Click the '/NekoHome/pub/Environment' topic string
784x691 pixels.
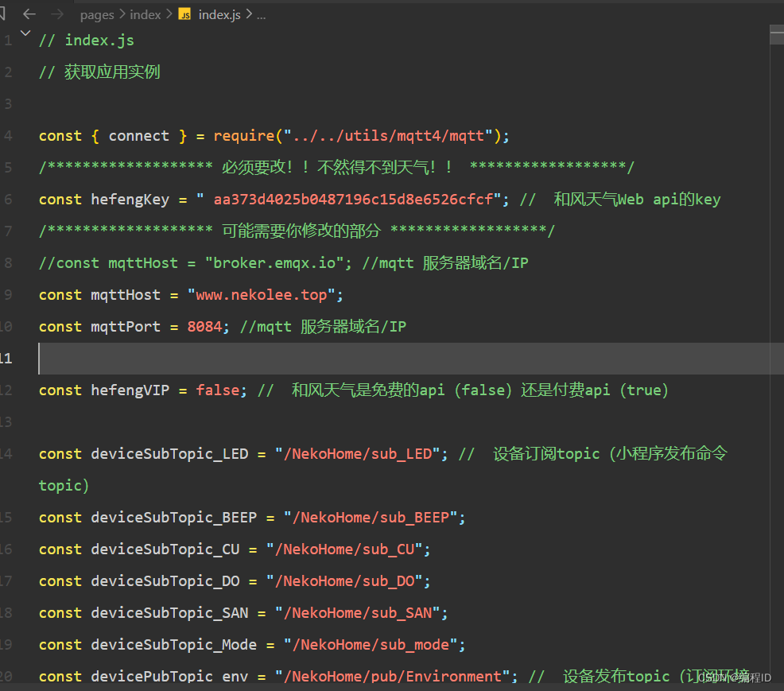coord(393,677)
